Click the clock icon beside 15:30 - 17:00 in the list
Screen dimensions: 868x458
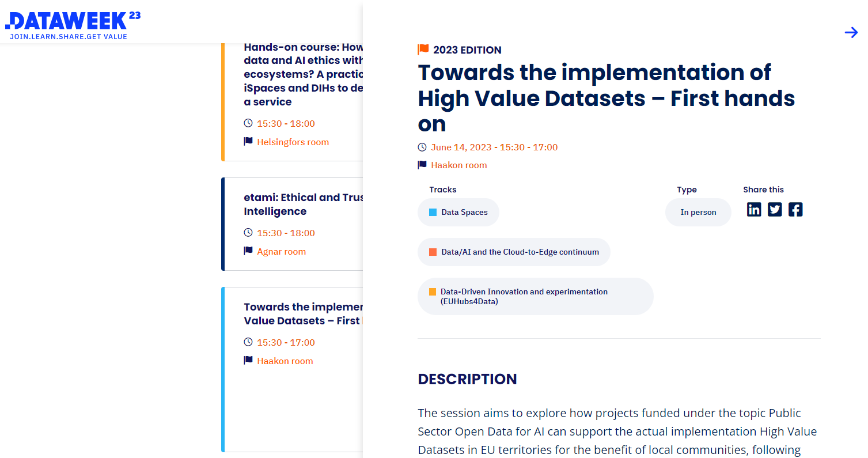click(248, 342)
